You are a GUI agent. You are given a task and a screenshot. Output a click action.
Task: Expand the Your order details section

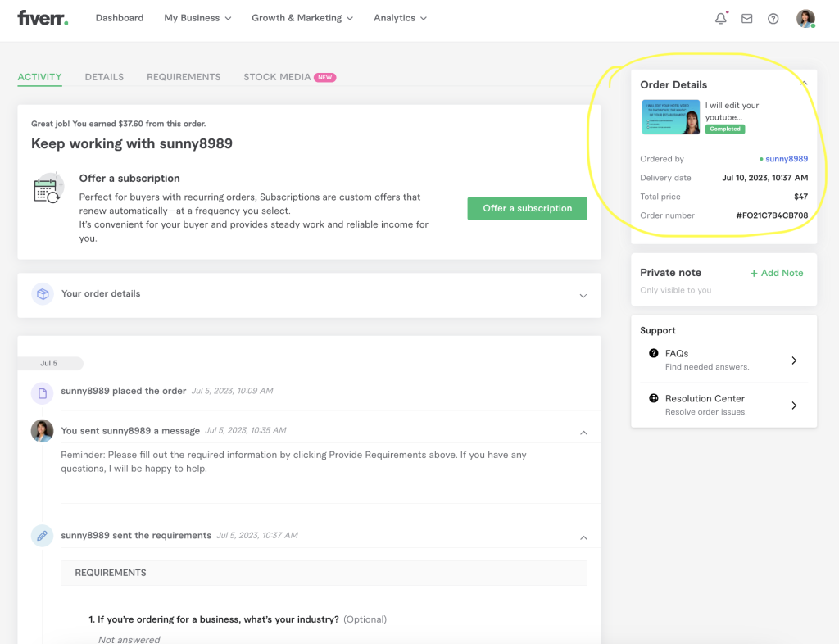pyautogui.click(x=583, y=296)
